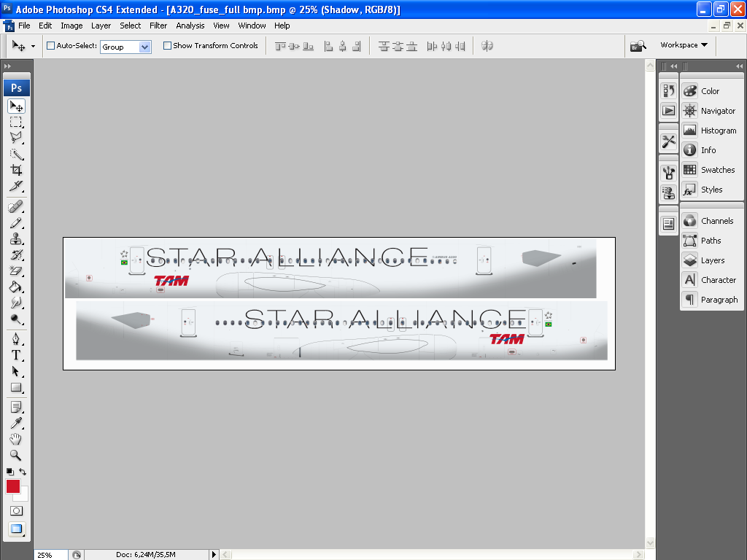The image size is (747, 560).
Task: Select the Healing Brush tool
Action: point(16,206)
